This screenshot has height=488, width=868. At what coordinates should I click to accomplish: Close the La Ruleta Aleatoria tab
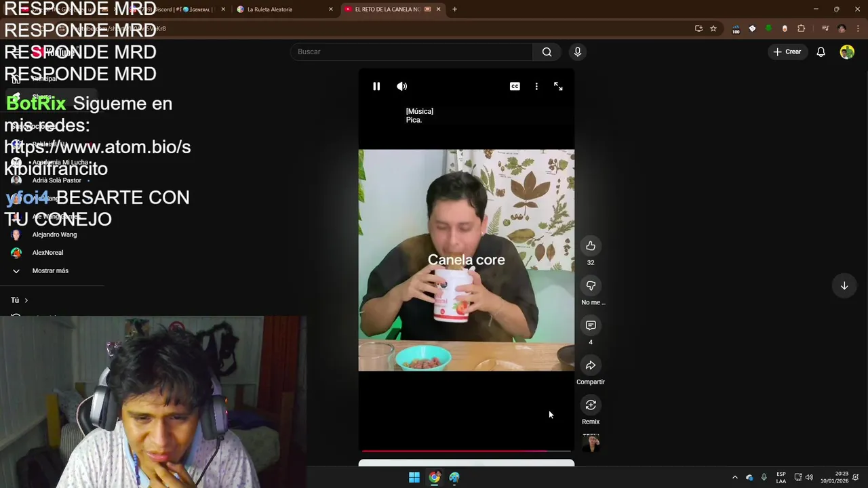331,9
